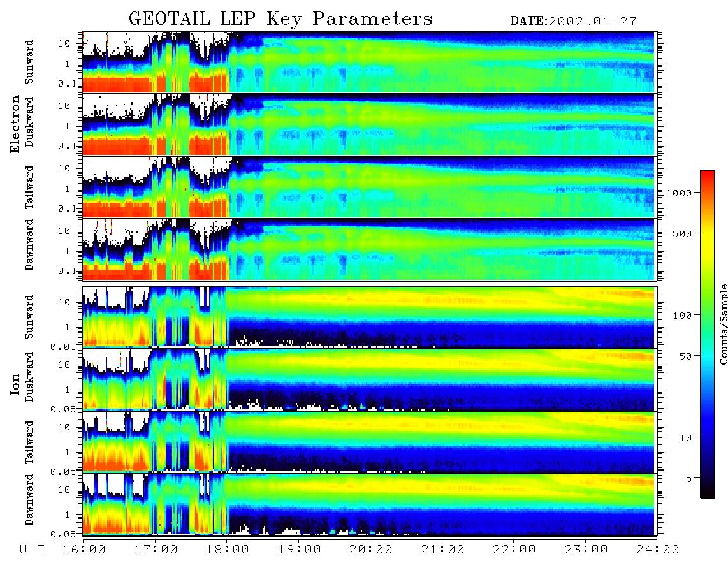
Task: Select the 21:00 time tick label
Action: (x=444, y=550)
